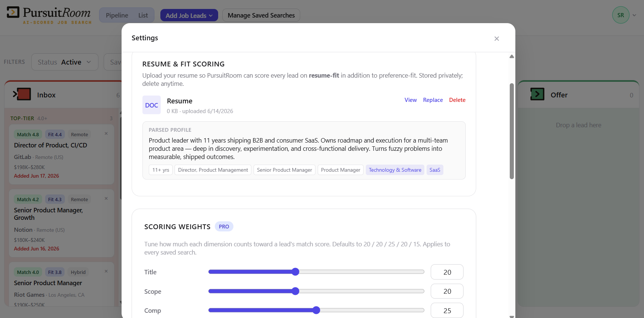The image size is (644, 318).
Task: Click the Fit 4.3 badge
Action: coord(55,199)
